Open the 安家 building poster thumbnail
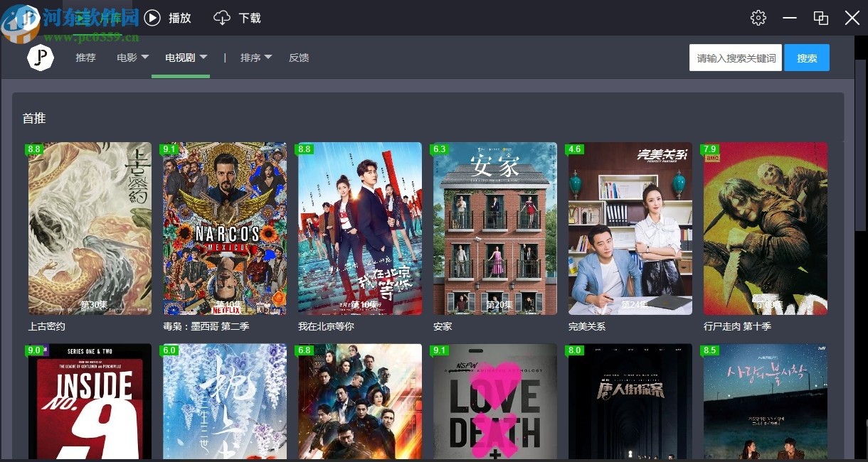The height and width of the screenshot is (462, 868). 495,228
